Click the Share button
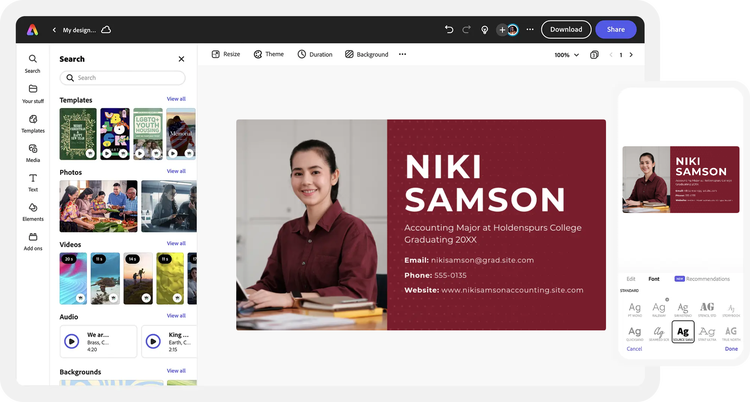 coord(616,30)
